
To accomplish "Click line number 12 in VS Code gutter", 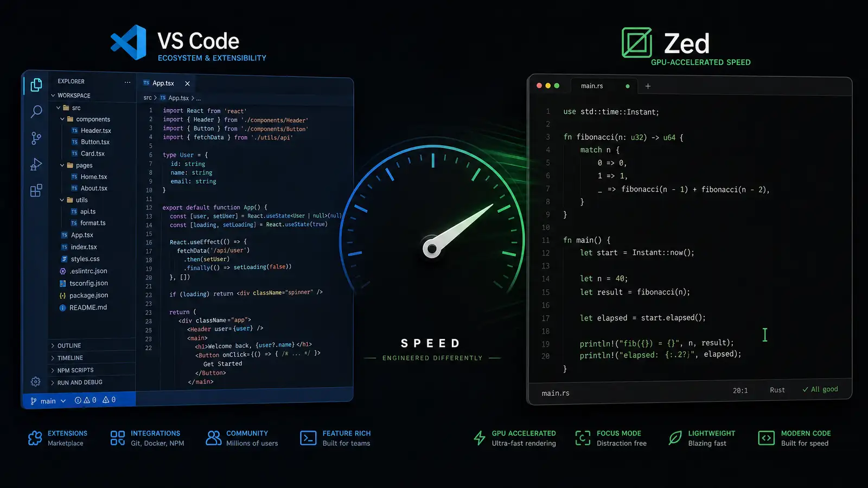I will (149, 208).
